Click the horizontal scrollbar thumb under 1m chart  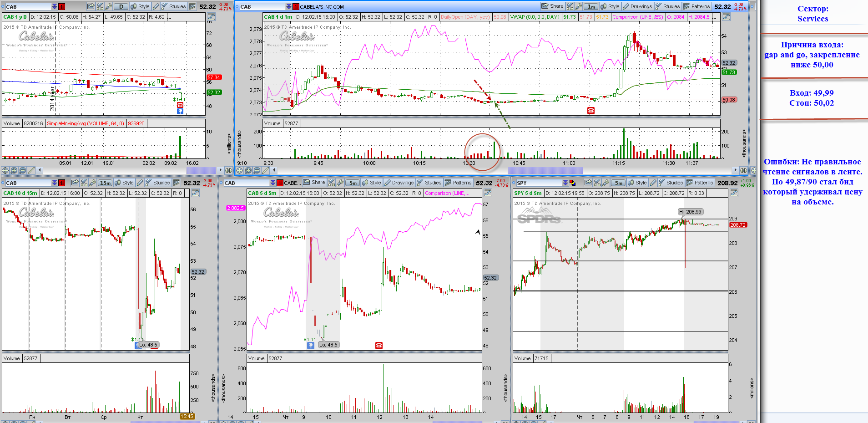[x=545, y=170]
